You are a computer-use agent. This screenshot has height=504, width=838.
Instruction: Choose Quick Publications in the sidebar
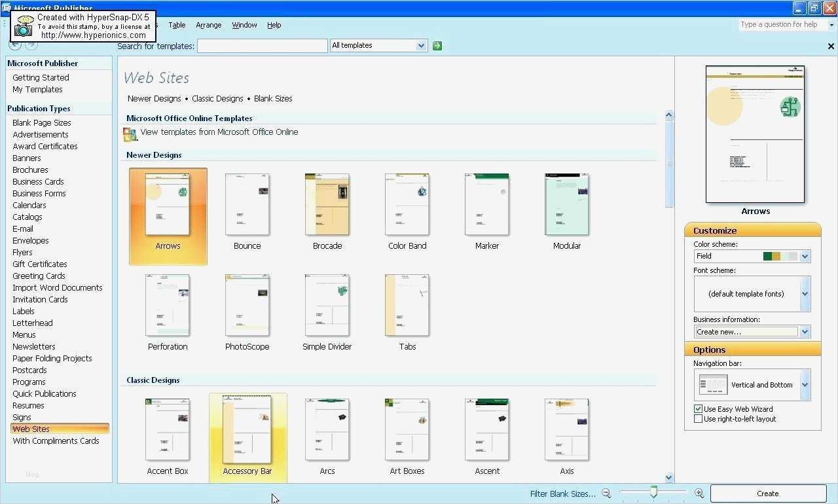click(45, 394)
